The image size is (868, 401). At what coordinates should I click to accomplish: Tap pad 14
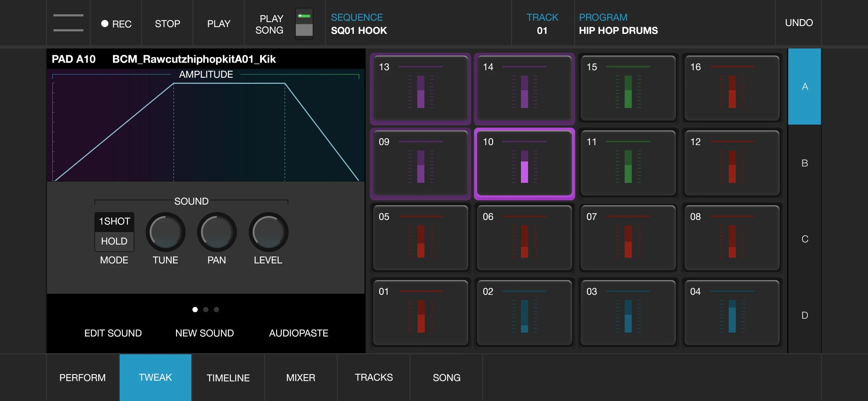(524, 88)
